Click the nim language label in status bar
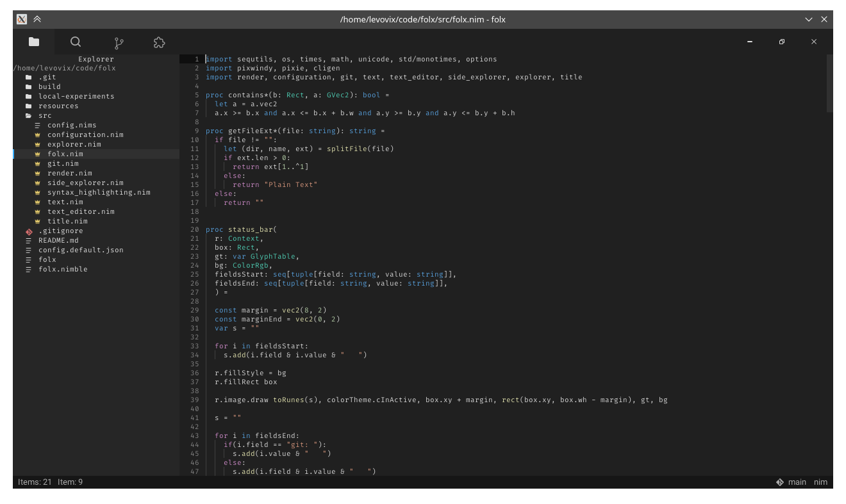This screenshot has width=846, height=504. click(x=820, y=482)
